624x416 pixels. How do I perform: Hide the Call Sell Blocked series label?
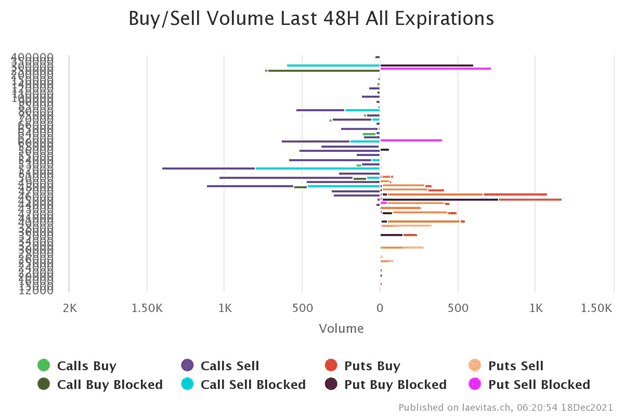point(253,385)
